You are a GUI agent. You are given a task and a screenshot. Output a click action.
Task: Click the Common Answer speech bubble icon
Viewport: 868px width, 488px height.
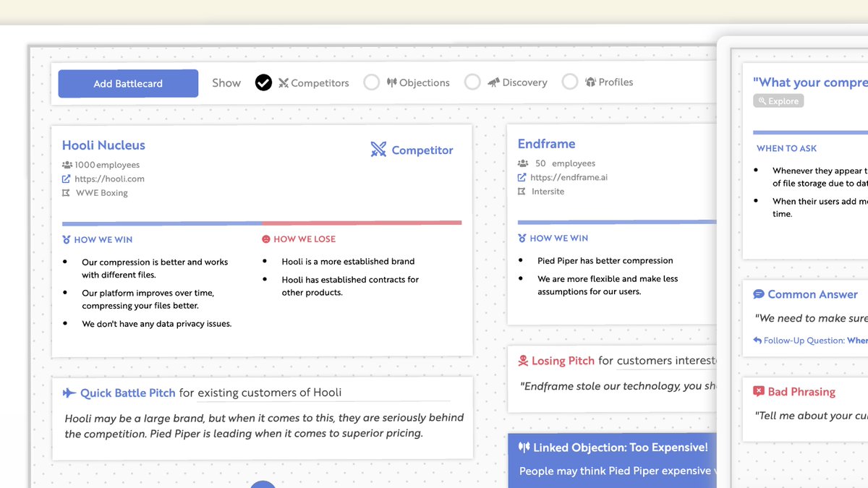coord(759,294)
